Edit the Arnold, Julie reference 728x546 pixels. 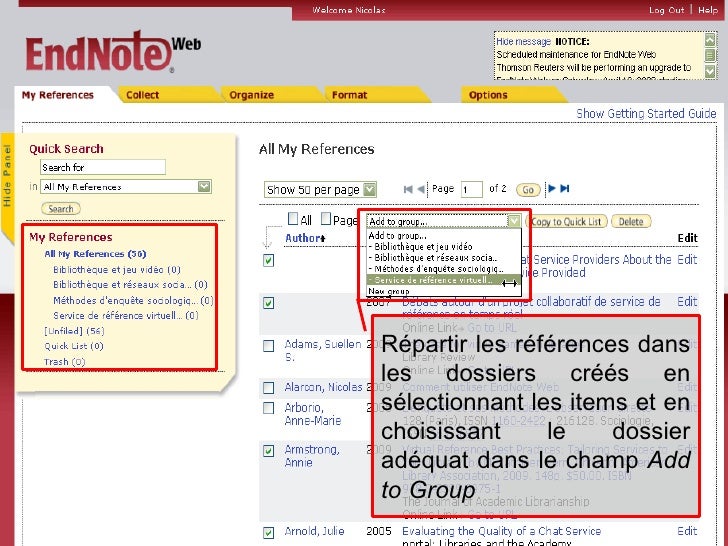point(687,531)
